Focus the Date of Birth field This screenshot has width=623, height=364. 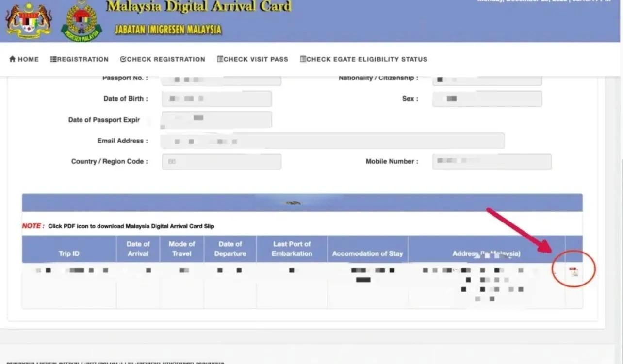click(x=216, y=99)
